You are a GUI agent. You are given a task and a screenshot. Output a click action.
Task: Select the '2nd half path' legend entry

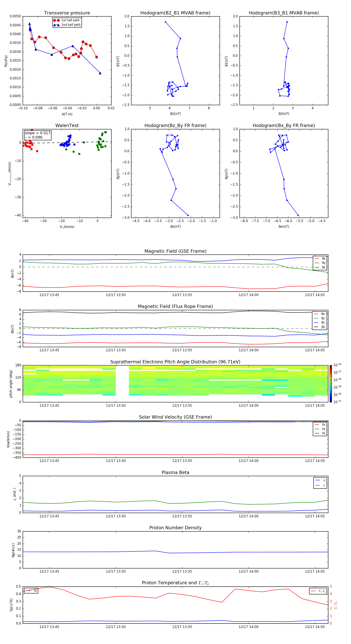67,25
